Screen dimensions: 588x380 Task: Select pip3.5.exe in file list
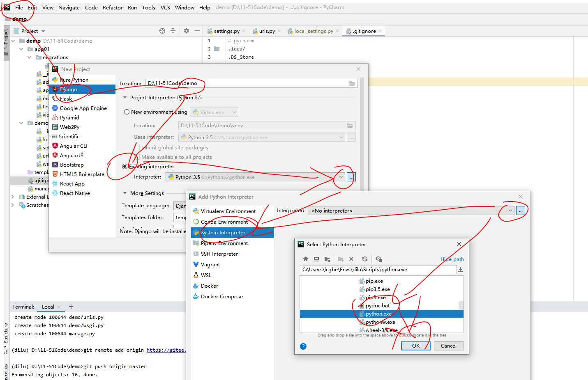click(378, 289)
